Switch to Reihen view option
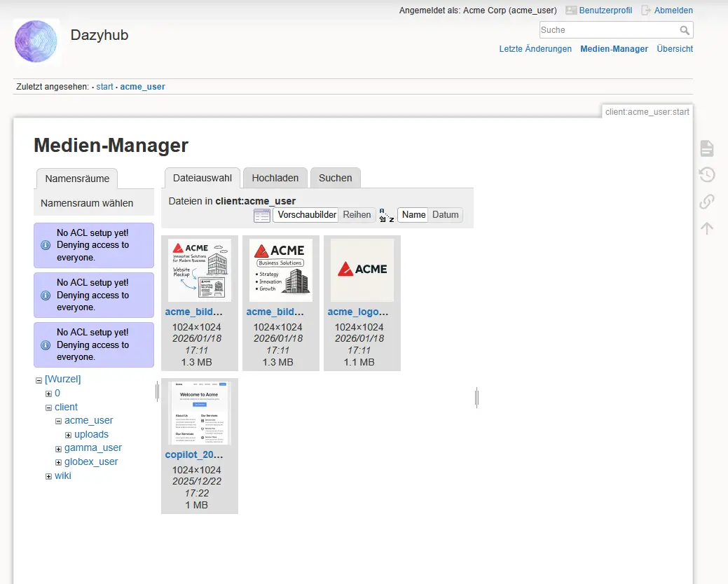Viewport: 728px width, 584px height. [x=357, y=215]
